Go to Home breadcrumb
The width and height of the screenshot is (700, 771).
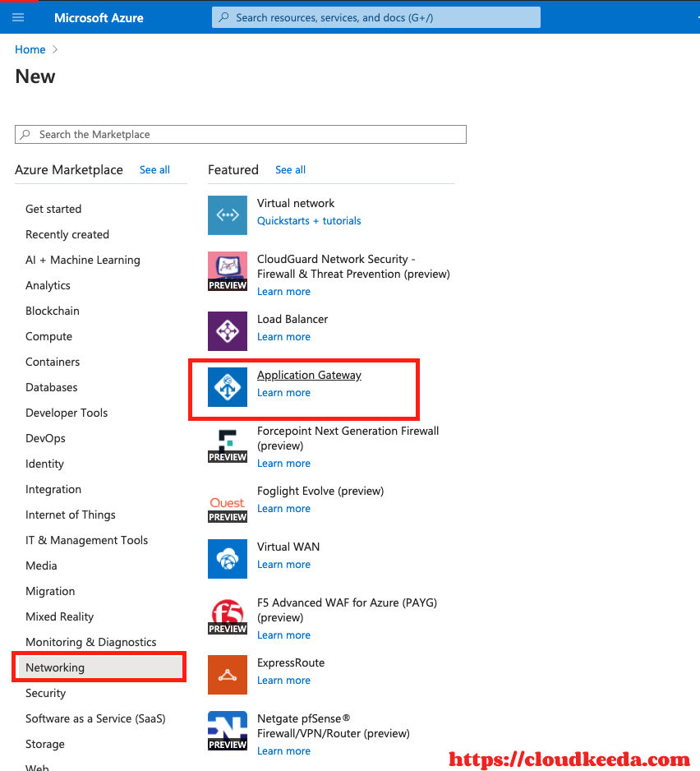pyautogui.click(x=30, y=49)
